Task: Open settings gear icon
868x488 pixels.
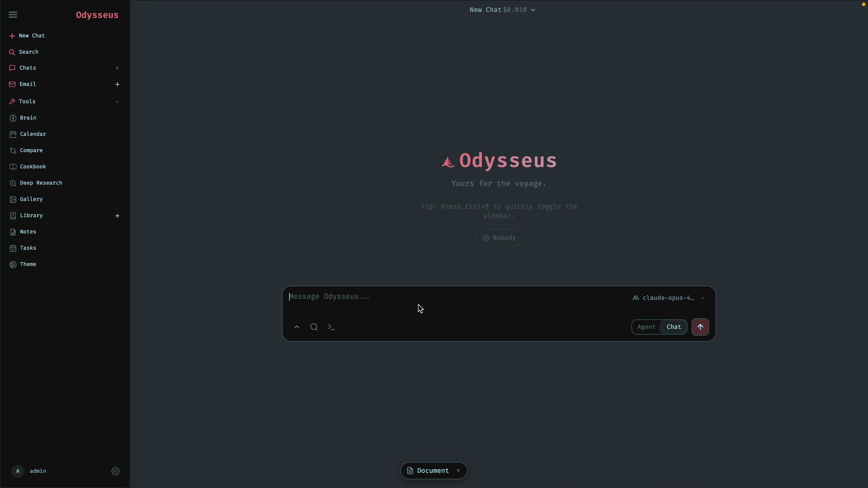Action: click(116, 471)
